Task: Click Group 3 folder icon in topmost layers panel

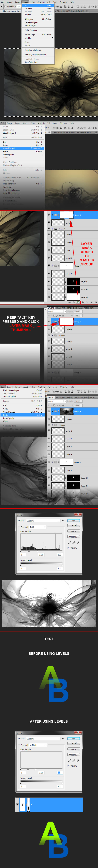Action: [x=56, y=266]
